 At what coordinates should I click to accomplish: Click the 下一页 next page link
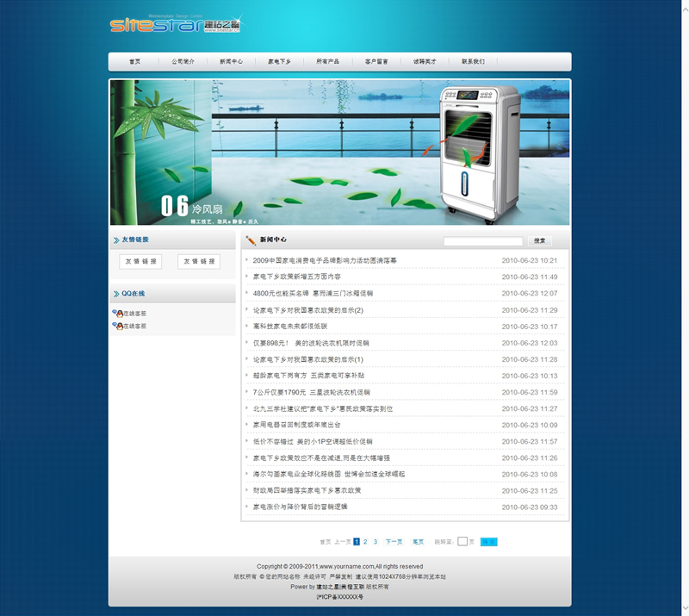[x=394, y=542]
